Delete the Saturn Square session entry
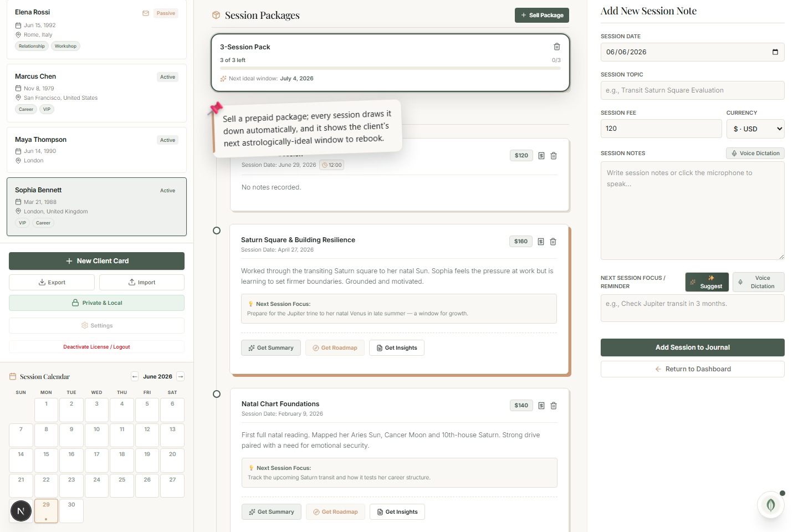The width and height of the screenshot is (798, 532). (553, 242)
